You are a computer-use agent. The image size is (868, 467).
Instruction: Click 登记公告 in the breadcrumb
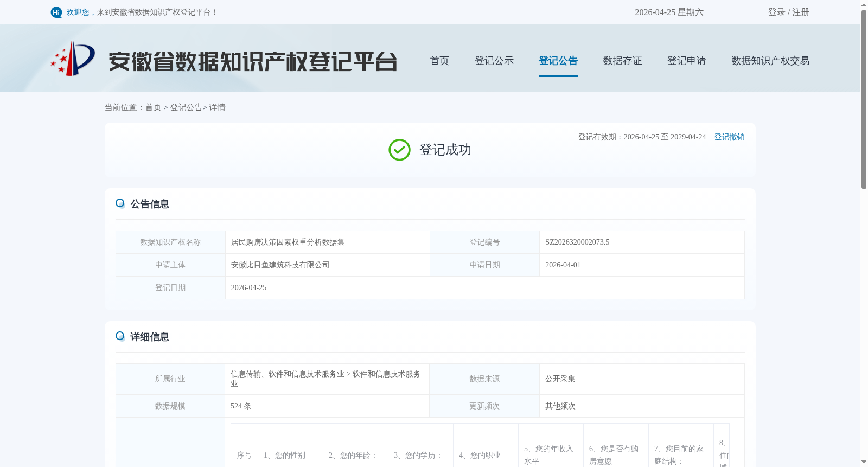tap(186, 107)
